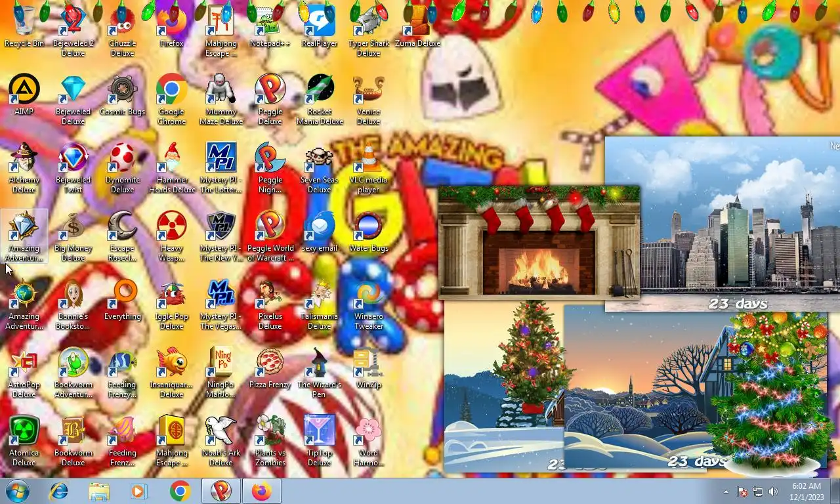Select Rocket Mania Deluxe shortcut
Screen dimensions: 840x504
pos(319,99)
